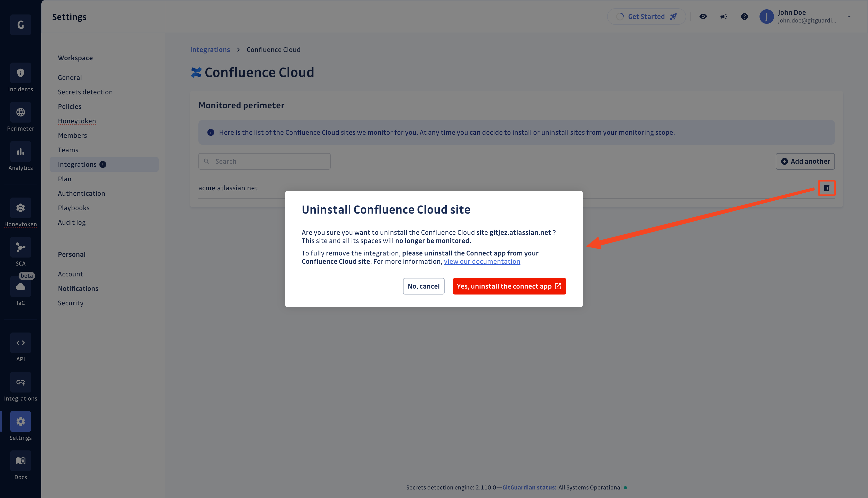This screenshot has width=868, height=498.
Task: Open Policies settings
Action: (69, 106)
